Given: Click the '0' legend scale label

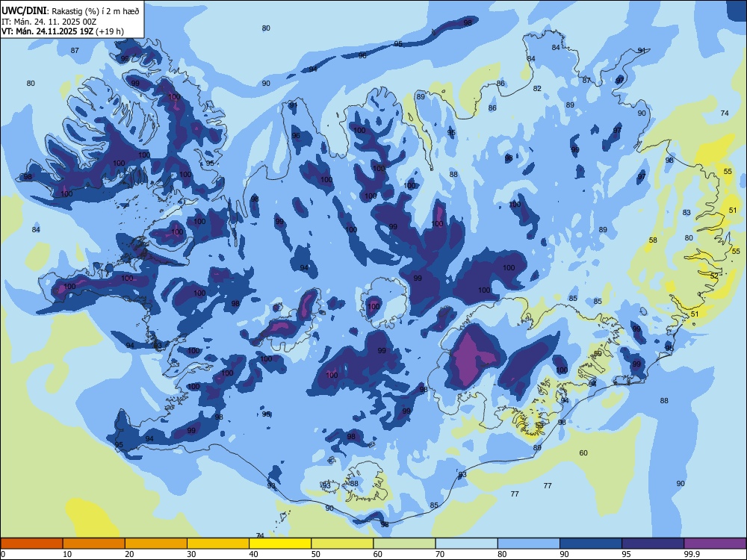Looking at the screenshot, I should coord(3,554).
